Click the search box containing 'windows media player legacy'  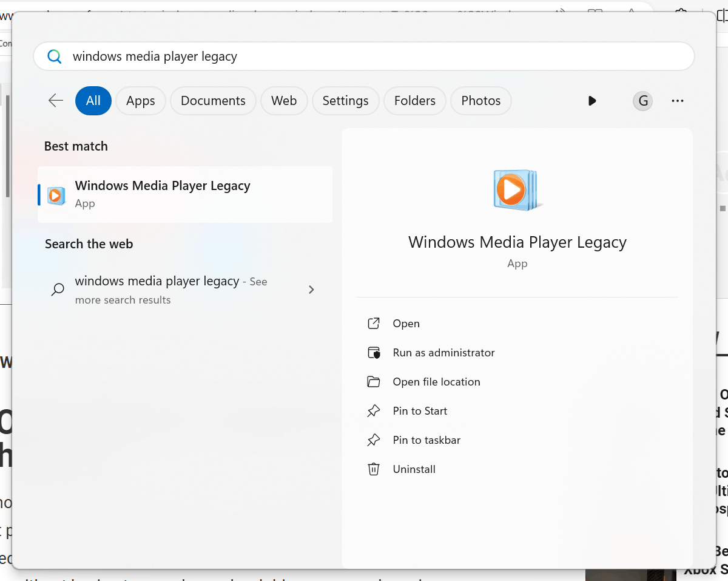coord(363,56)
